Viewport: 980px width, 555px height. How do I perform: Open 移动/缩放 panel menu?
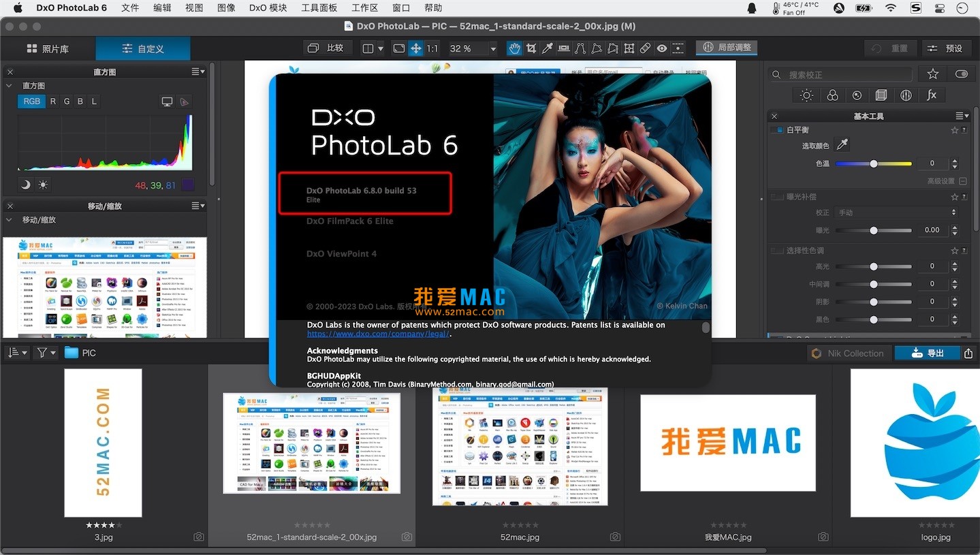click(197, 206)
